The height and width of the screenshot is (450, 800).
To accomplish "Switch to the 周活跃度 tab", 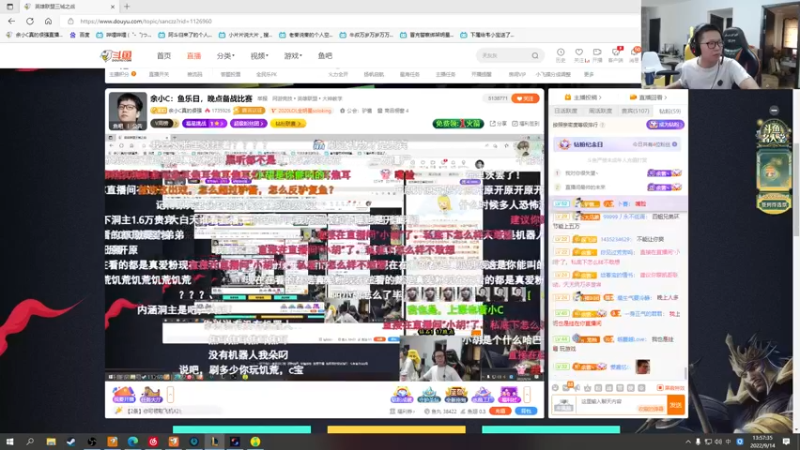I will (600, 111).
